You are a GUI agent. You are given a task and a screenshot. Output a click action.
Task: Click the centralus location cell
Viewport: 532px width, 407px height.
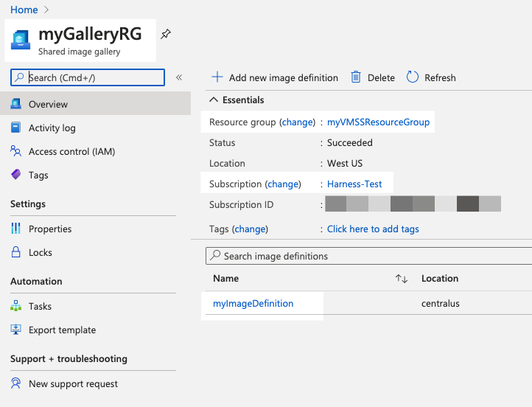tap(441, 304)
